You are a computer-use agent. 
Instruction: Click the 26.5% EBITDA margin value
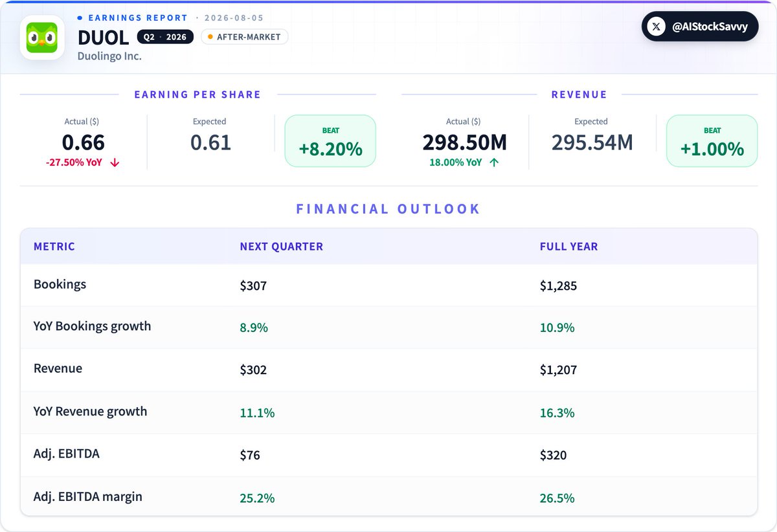tap(557, 498)
